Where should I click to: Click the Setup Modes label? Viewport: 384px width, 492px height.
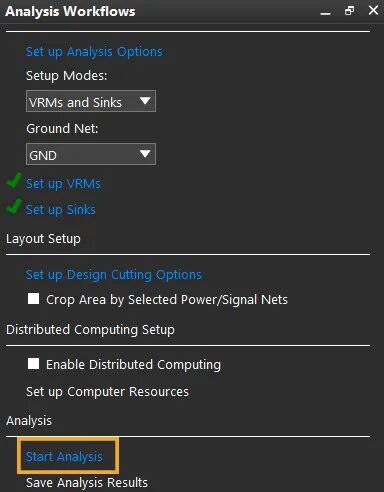67,76
